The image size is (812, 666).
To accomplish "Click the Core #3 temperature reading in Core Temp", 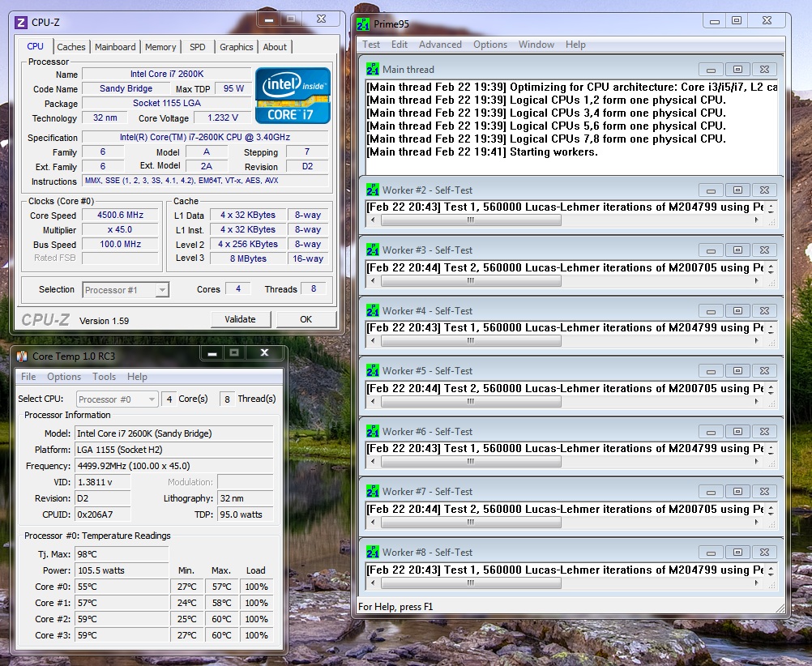I will (x=122, y=635).
